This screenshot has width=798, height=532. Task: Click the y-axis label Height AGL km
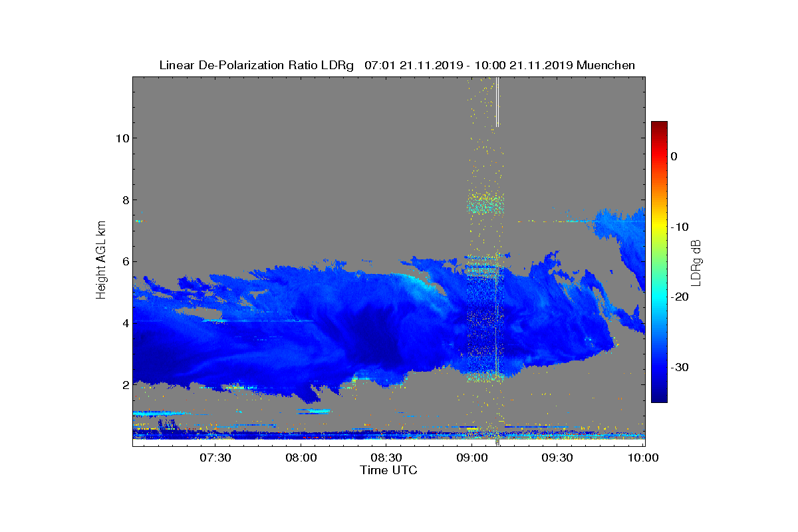(x=101, y=261)
